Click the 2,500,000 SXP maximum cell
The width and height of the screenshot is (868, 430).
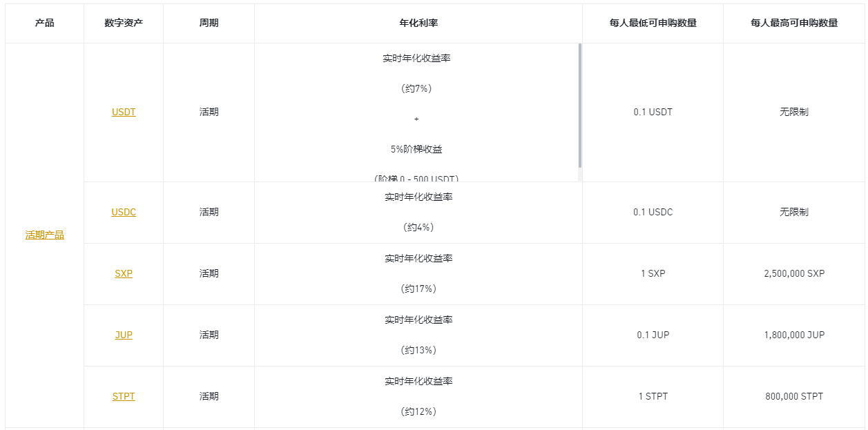click(794, 273)
